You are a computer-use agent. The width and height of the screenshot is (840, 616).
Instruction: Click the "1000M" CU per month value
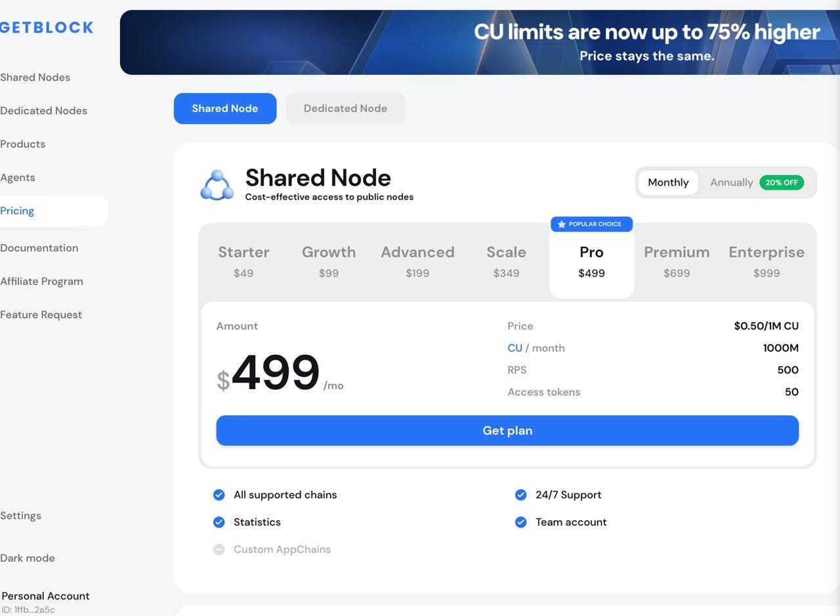coord(781,348)
